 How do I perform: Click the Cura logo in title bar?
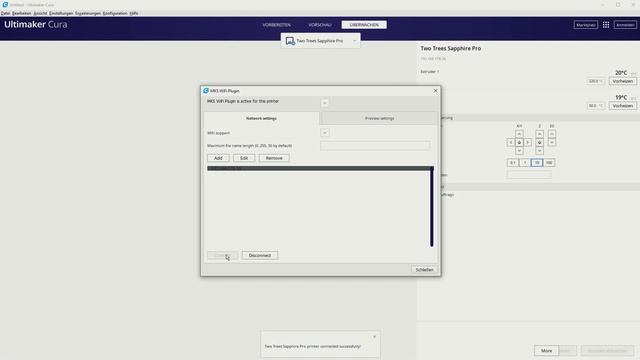5,4
